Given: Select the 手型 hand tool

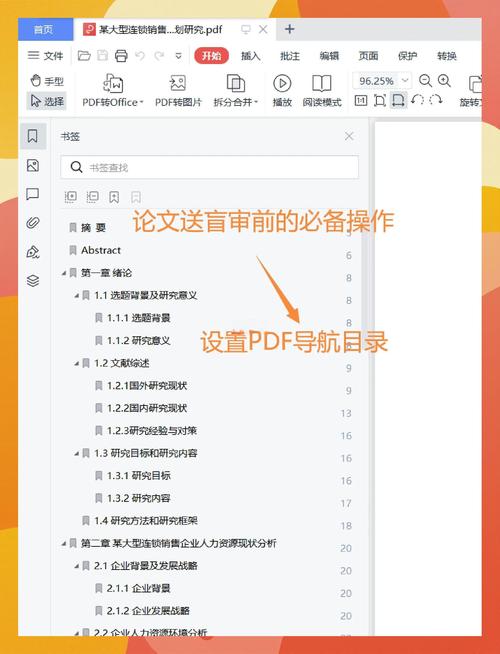Looking at the screenshot, I should (47, 80).
